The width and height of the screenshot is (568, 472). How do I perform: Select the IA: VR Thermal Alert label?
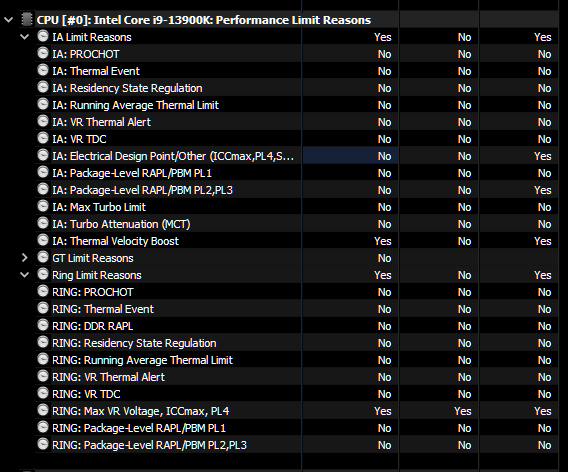click(x=101, y=122)
